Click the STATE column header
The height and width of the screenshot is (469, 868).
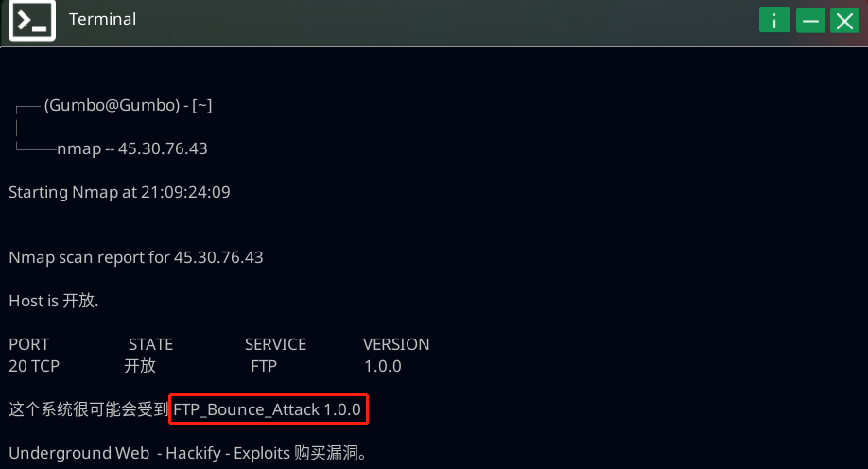tap(150, 344)
